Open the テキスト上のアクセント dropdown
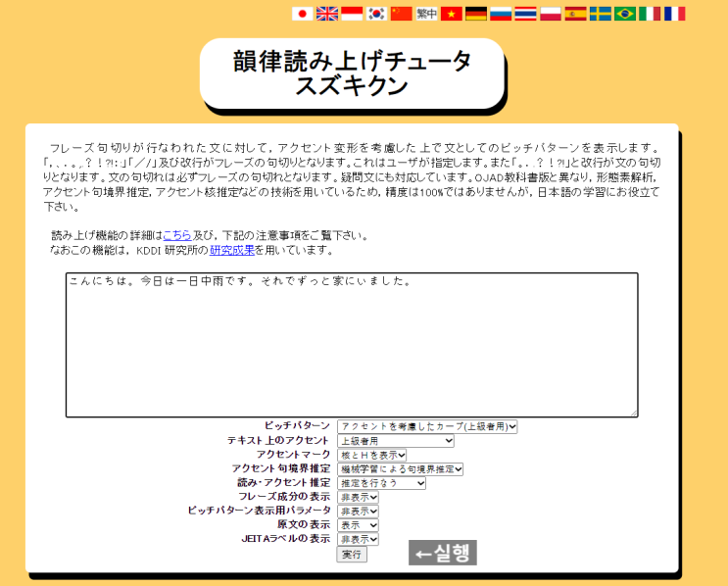728x586 pixels. (x=396, y=441)
